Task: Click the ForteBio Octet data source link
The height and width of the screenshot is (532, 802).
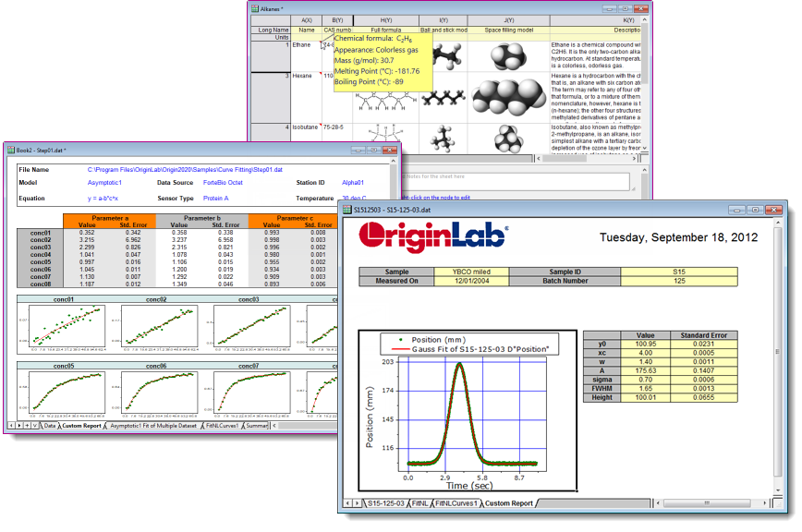Action: pyautogui.click(x=223, y=183)
